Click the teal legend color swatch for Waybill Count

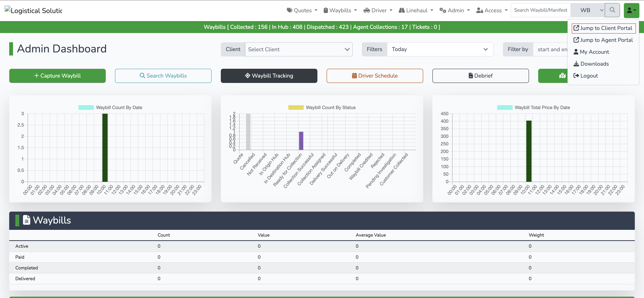tap(86, 107)
